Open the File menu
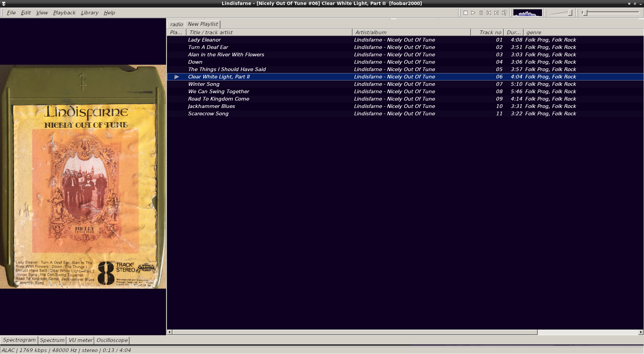 click(11, 13)
